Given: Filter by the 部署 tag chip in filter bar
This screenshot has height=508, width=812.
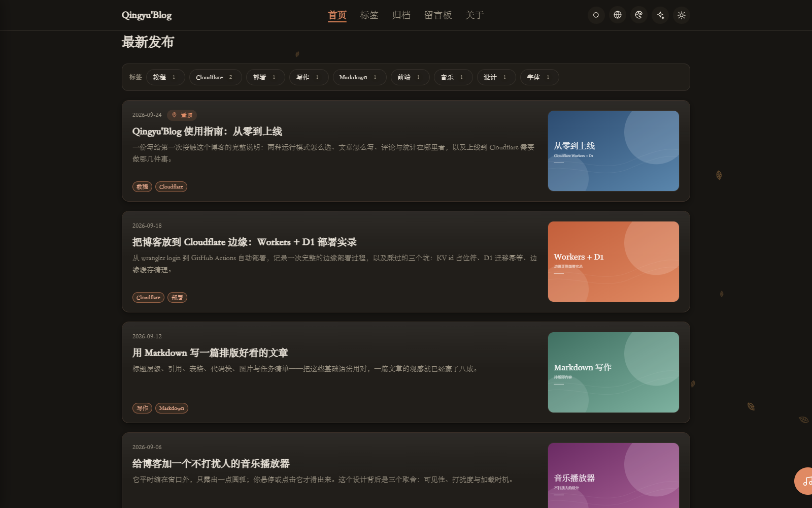Looking at the screenshot, I should [x=265, y=77].
